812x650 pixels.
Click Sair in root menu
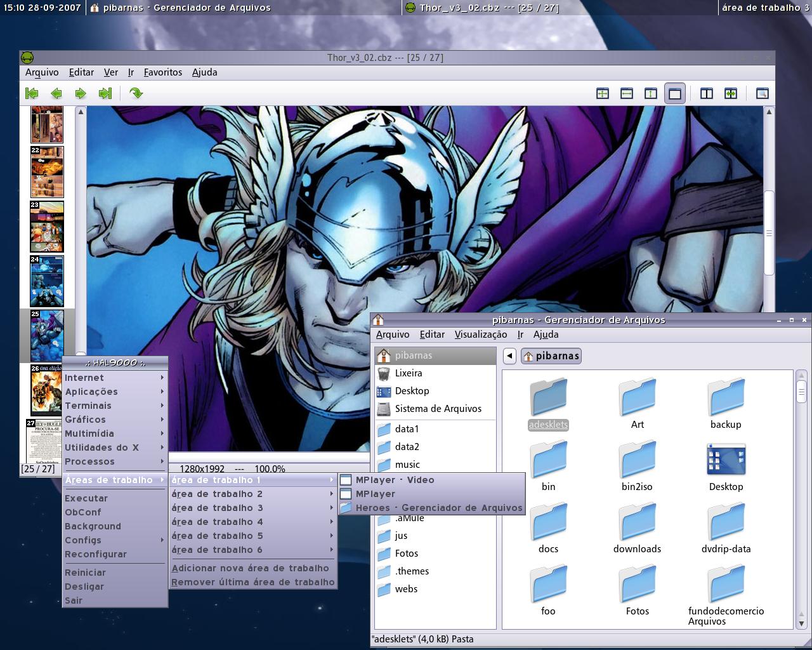(114, 600)
